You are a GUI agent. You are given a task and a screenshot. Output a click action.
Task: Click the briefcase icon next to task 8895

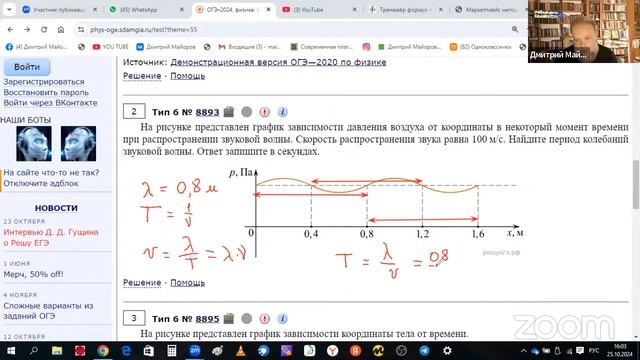click(x=229, y=318)
